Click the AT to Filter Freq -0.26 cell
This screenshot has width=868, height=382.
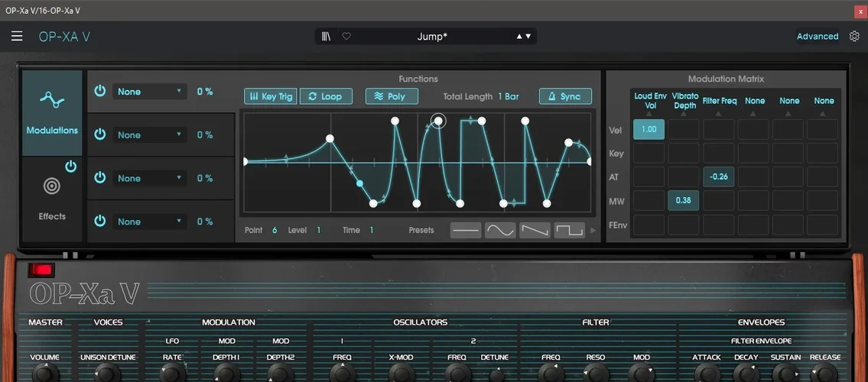point(719,177)
